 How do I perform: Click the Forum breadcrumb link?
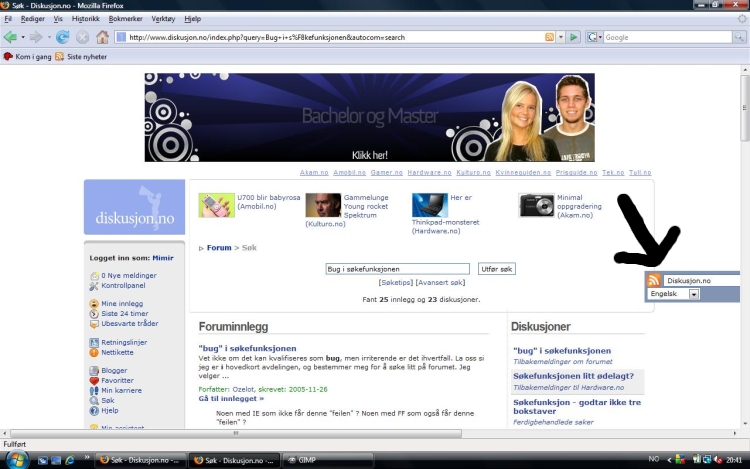219,248
